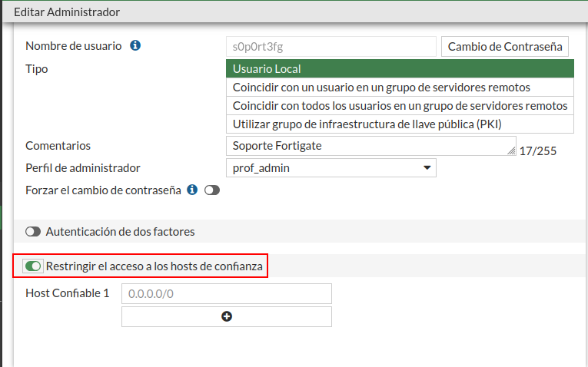Click the Soporte Fortigate comments box

[369, 146]
